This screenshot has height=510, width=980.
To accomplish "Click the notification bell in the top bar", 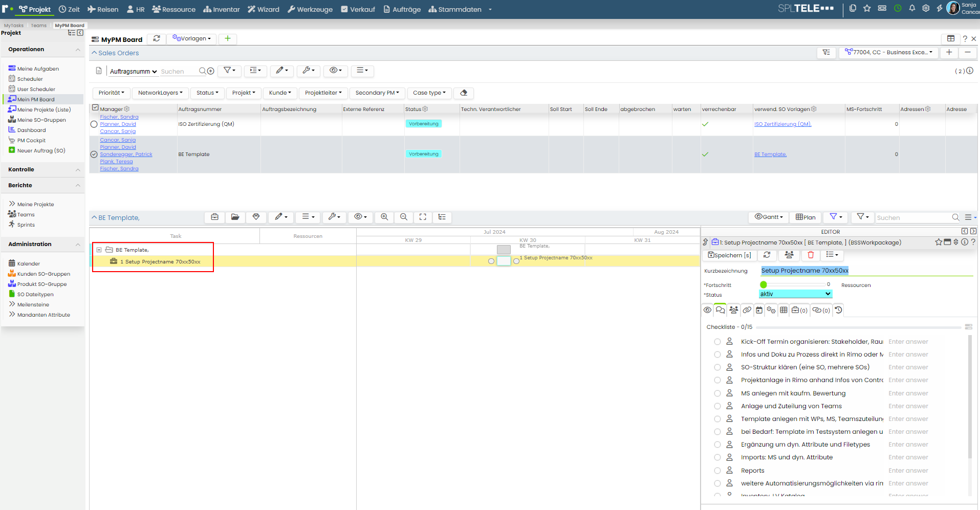I will pyautogui.click(x=912, y=8).
